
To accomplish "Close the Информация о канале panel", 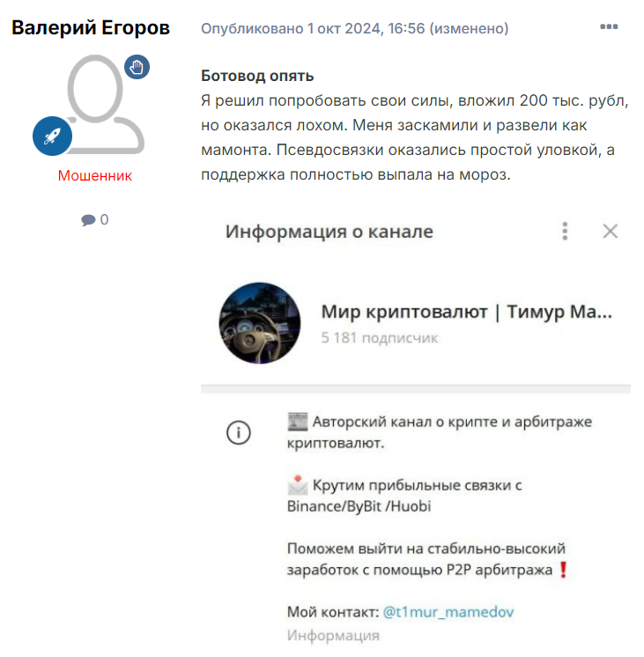I will pos(610,231).
